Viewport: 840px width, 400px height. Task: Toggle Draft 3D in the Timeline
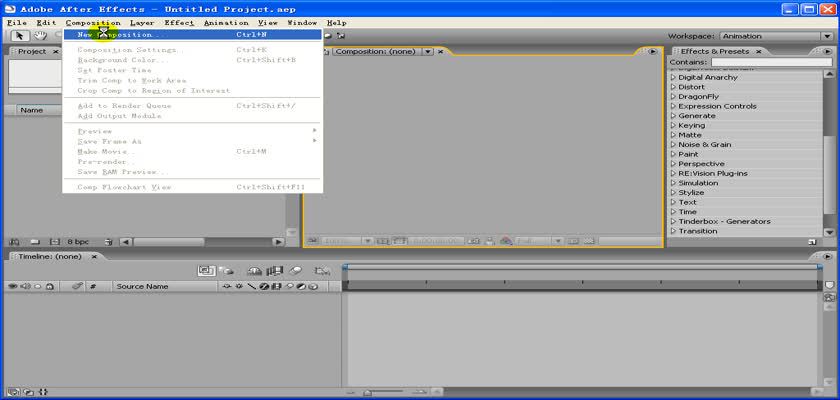227,271
